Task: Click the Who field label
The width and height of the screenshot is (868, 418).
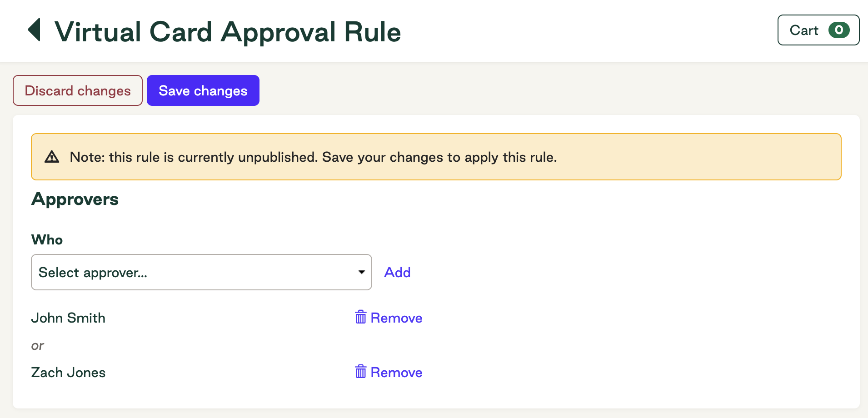Action: (47, 240)
